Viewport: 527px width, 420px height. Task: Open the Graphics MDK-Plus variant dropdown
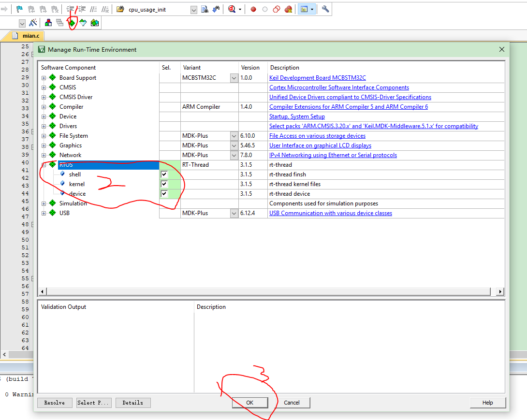click(234, 146)
